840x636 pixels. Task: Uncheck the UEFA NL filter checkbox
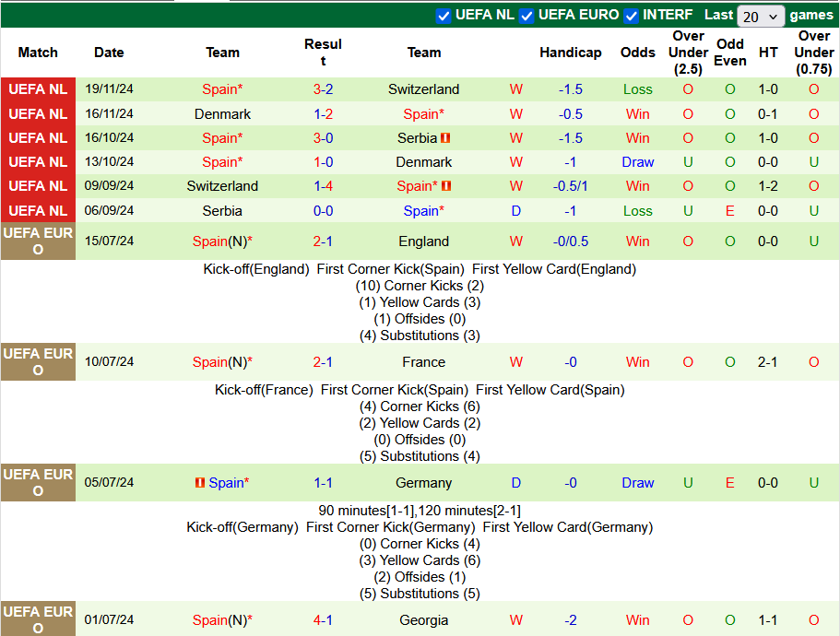[444, 16]
